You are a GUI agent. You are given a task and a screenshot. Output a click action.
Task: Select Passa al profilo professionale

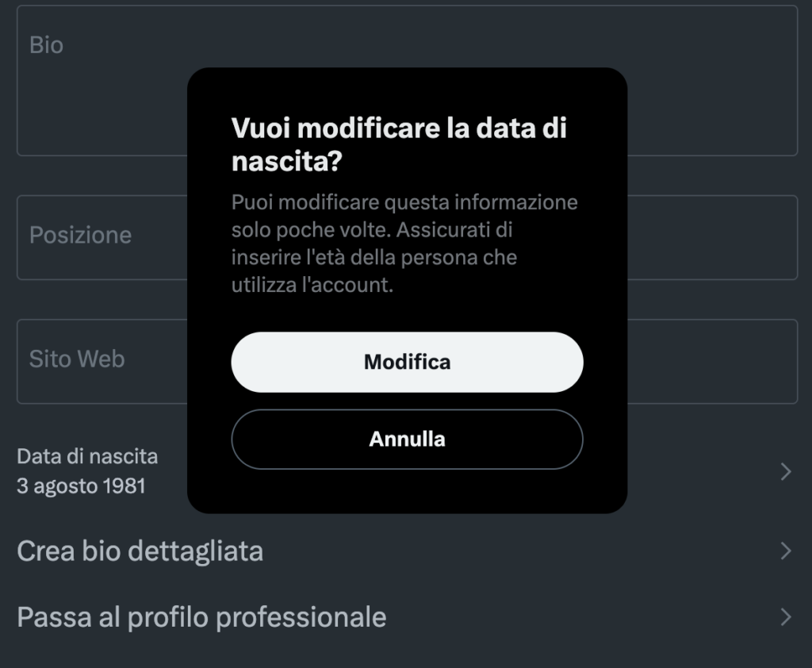[x=201, y=616]
